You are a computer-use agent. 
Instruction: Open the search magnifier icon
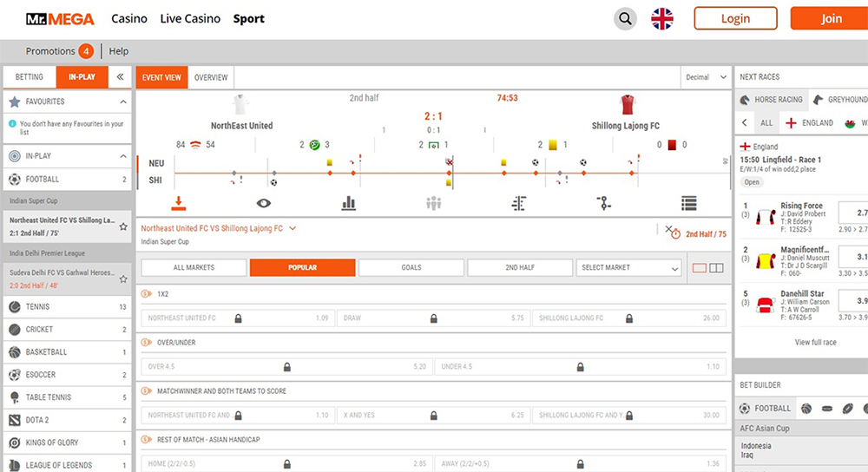(x=625, y=19)
